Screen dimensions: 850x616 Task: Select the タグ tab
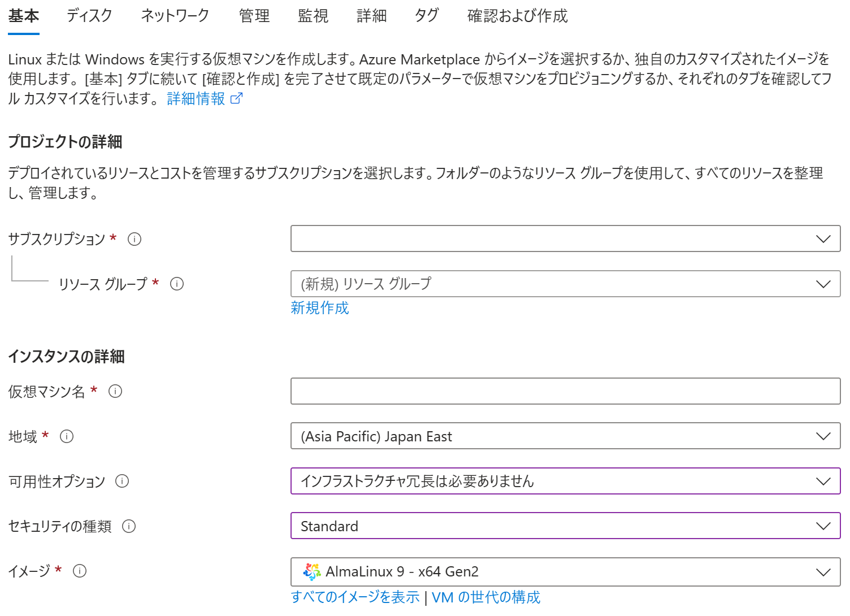pyautogui.click(x=427, y=16)
